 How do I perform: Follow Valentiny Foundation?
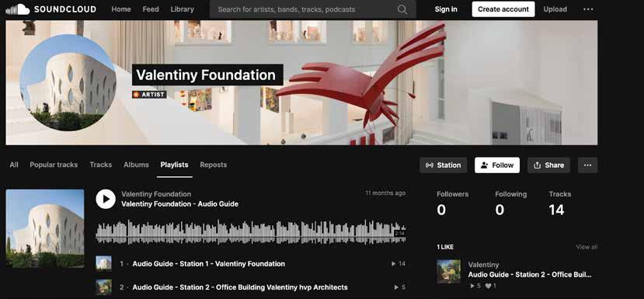pyautogui.click(x=497, y=165)
